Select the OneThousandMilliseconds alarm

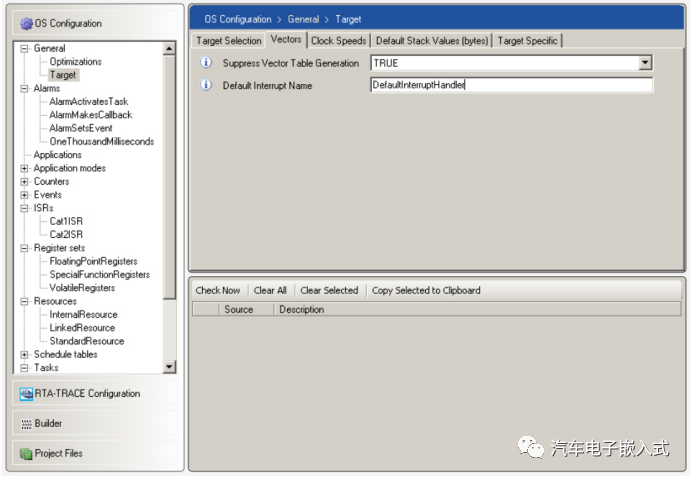(102, 142)
